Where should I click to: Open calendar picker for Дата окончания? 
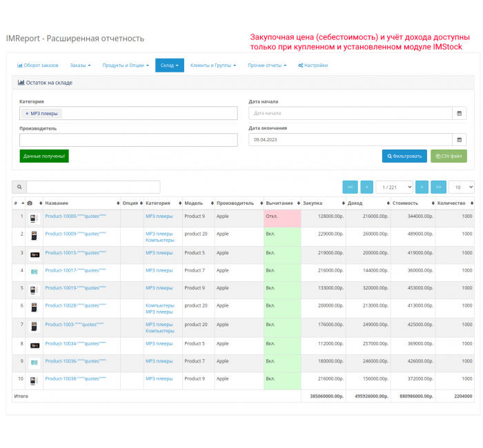459,140
